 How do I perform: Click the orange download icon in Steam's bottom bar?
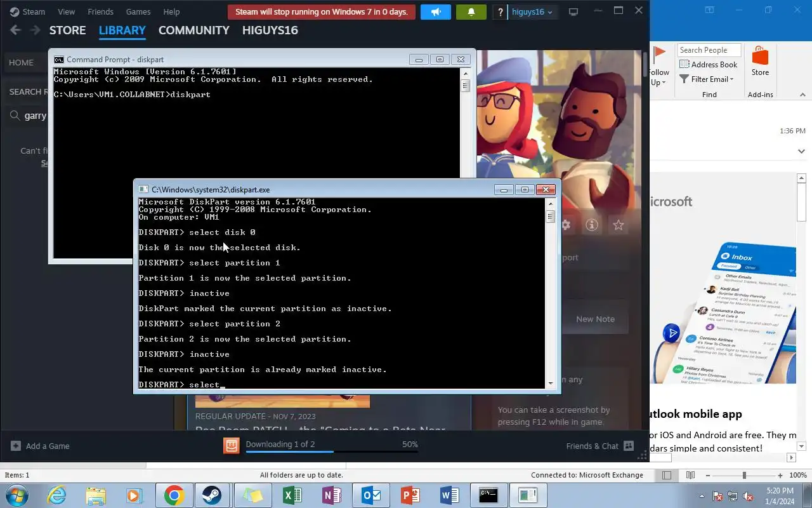tap(232, 445)
